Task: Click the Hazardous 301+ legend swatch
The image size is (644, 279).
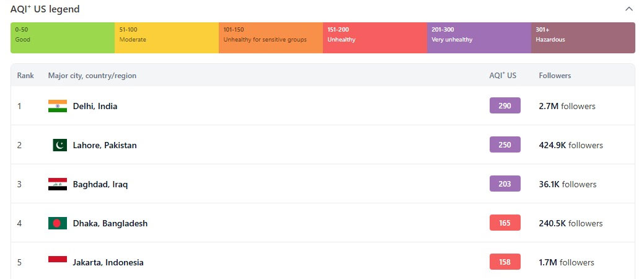Action: pyautogui.click(x=583, y=38)
